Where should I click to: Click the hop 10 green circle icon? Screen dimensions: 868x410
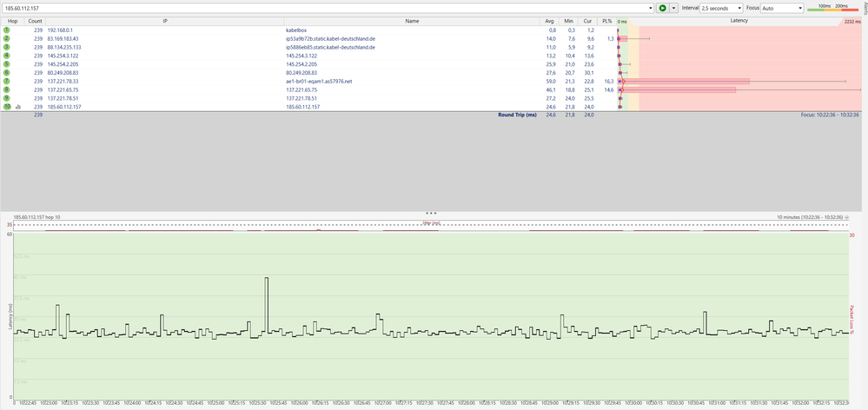7,106
